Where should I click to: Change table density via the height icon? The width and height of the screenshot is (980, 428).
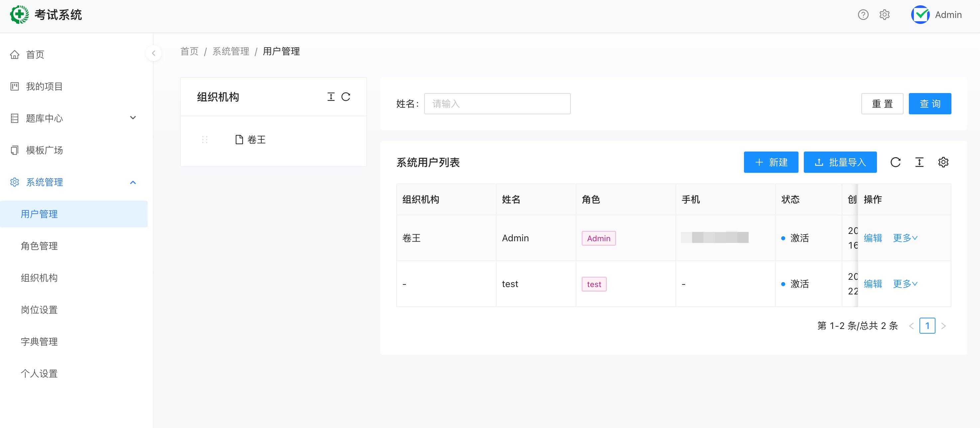click(x=919, y=162)
